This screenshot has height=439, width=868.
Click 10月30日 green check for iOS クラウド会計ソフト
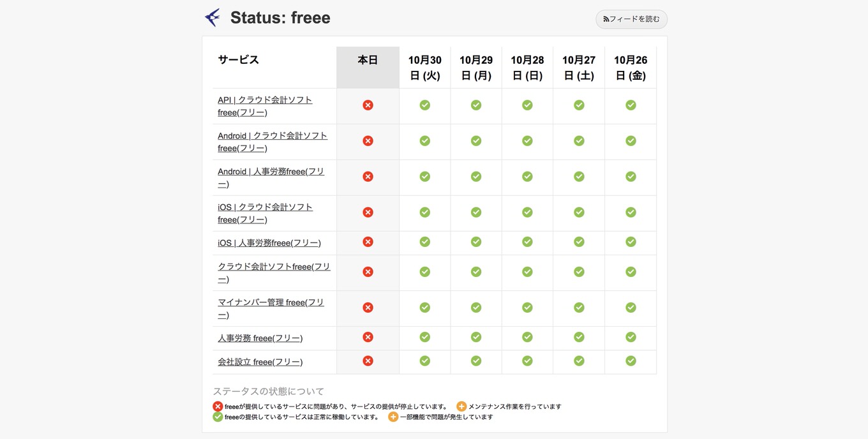[425, 212]
